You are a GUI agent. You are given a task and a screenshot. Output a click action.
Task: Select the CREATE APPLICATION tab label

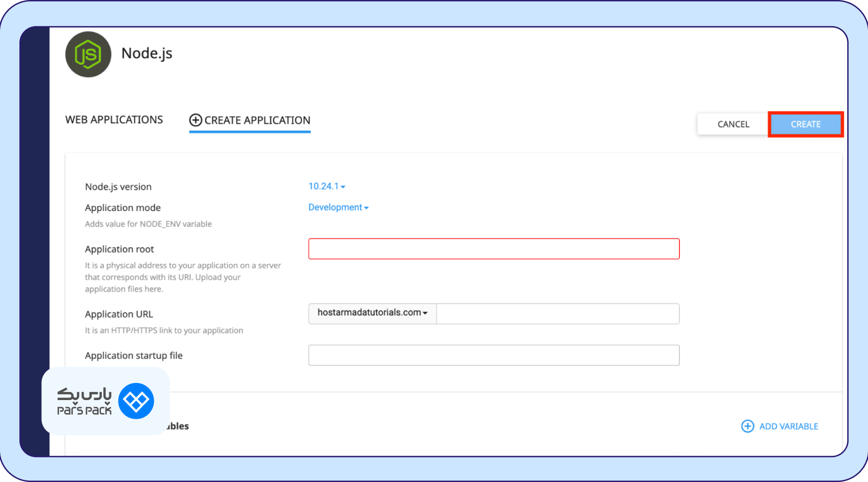pos(257,120)
